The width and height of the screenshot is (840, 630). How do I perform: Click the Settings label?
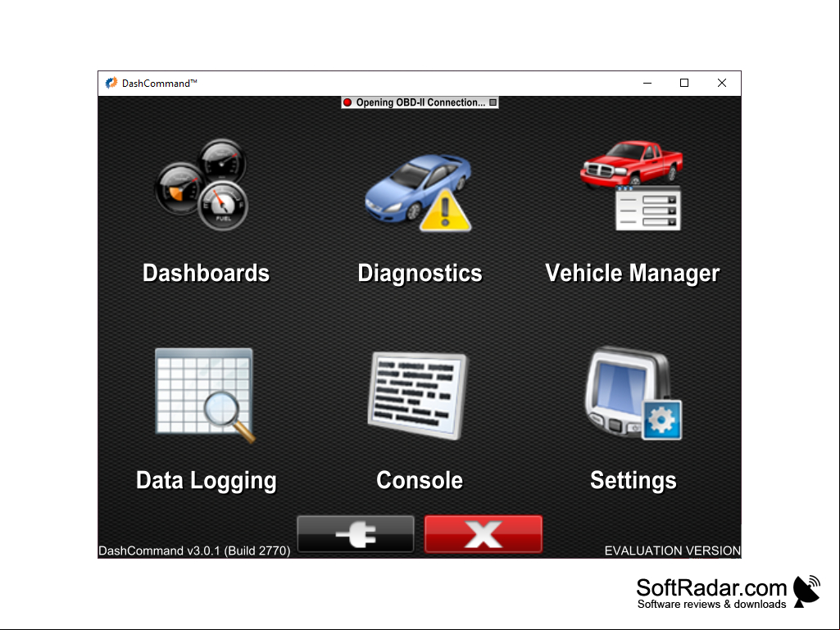tap(633, 481)
